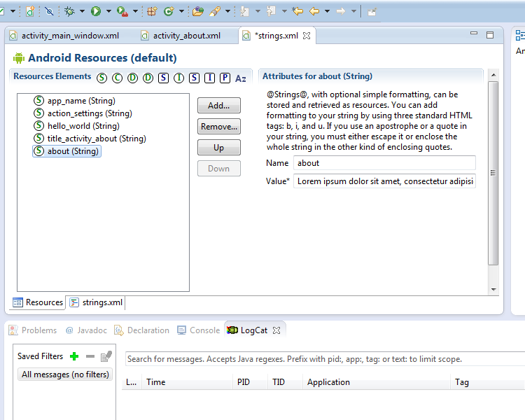The height and width of the screenshot is (420, 525).
Task: Close the LogCat view tab
Action: pos(276,330)
